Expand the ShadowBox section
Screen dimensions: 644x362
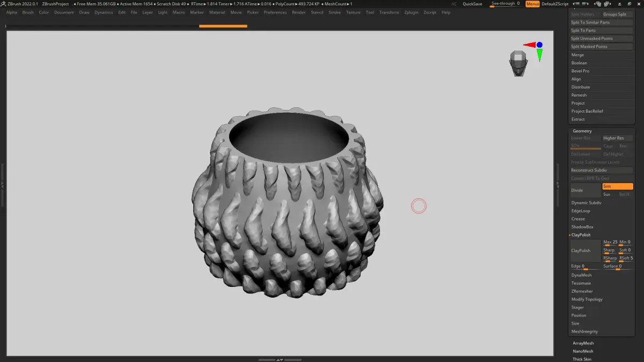(x=582, y=227)
